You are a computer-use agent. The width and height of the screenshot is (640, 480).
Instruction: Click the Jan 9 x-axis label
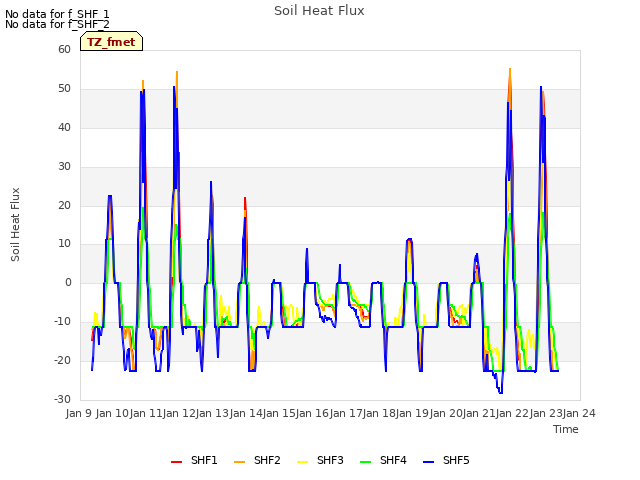[78, 413]
